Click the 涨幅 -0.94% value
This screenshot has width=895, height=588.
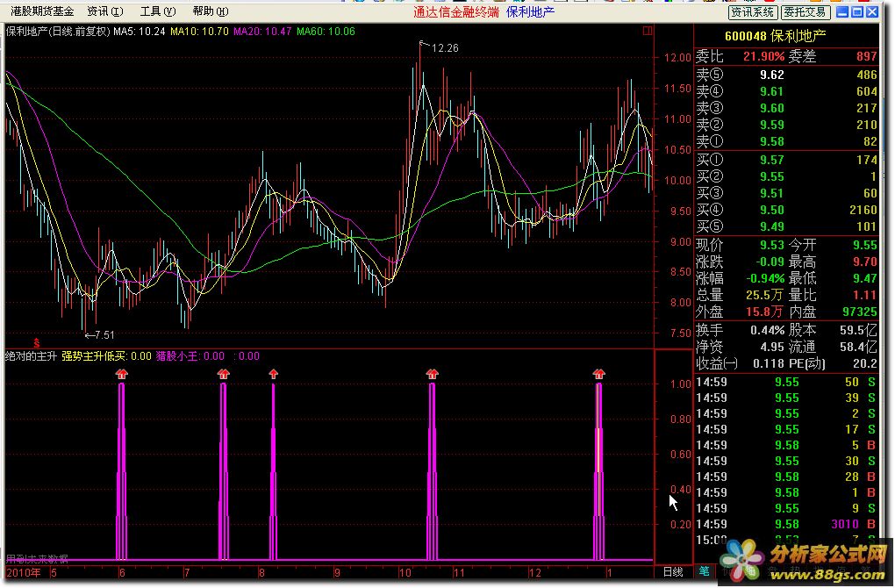coord(765,278)
